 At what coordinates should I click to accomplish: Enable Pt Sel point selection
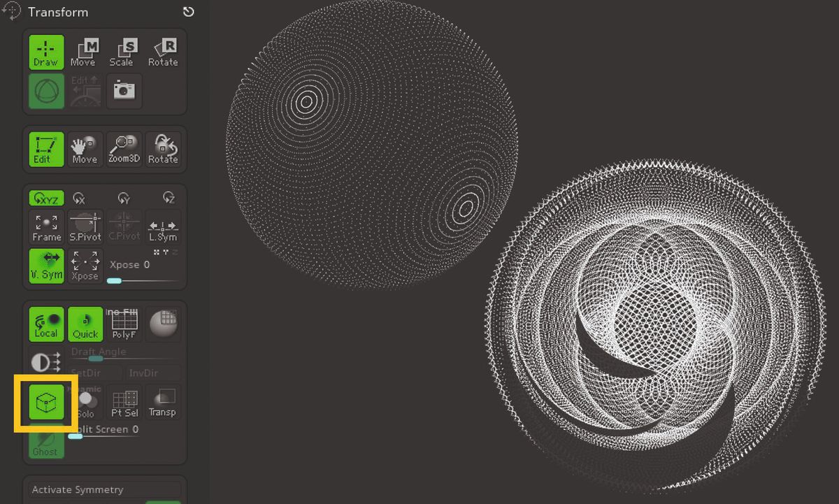(x=124, y=401)
